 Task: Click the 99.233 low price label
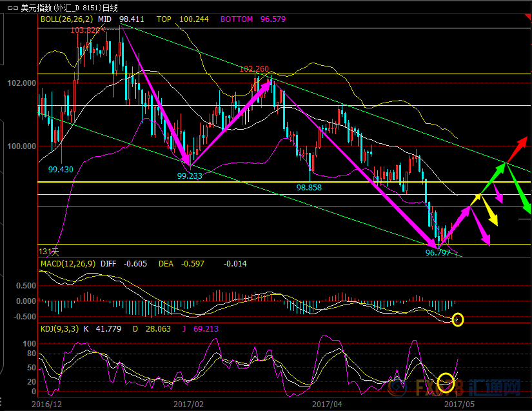click(x=190, y=175)
